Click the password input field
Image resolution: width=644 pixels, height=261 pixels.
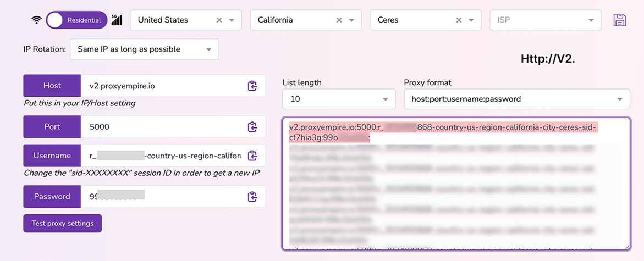coord(173,197)
